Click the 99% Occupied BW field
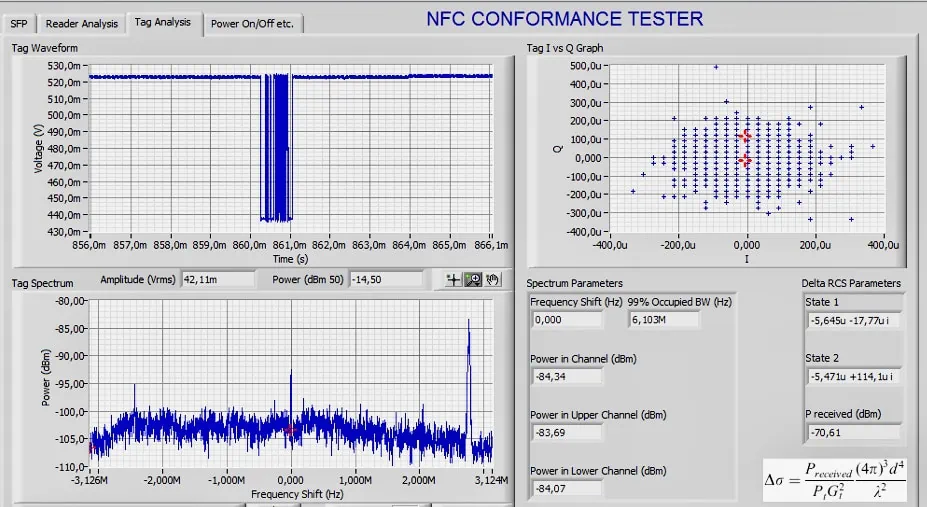The height and width of the screenshot is (507, 927). tap(664, 320)
